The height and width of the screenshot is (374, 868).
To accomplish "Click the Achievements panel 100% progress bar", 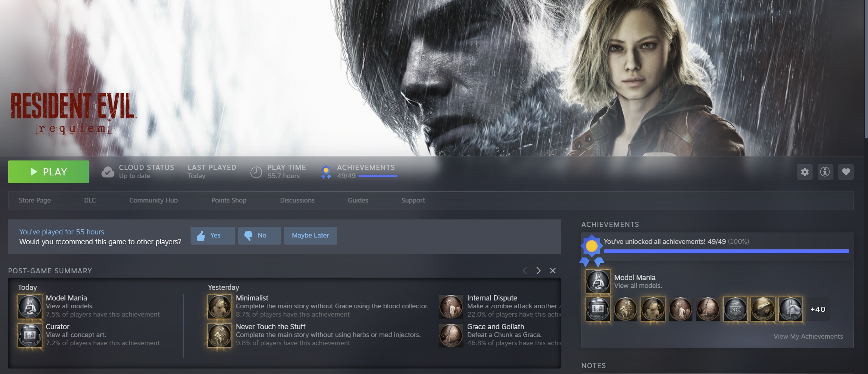I will 727,251.
